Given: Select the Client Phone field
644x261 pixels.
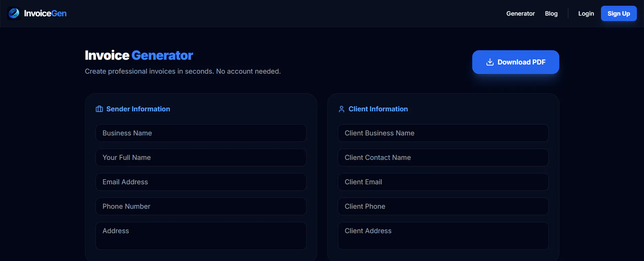Looking at the screenshot, I should click(x=443, y=206).
